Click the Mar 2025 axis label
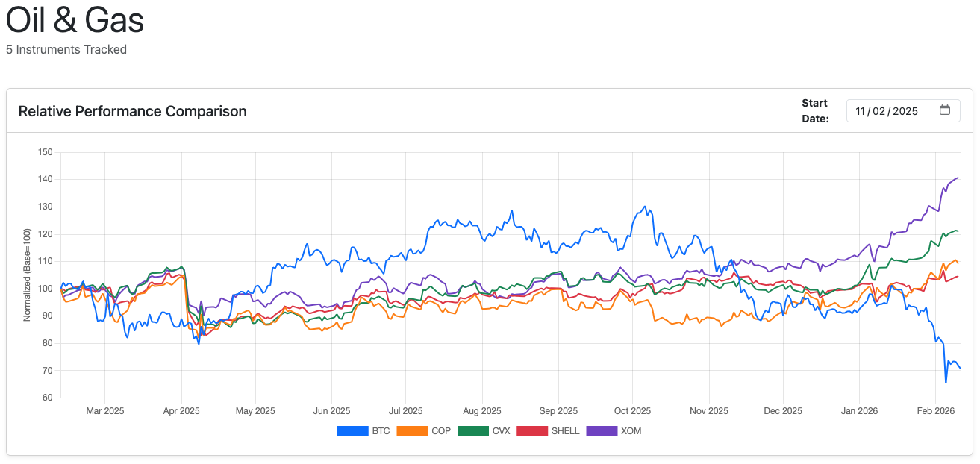 tap(104, 410)
